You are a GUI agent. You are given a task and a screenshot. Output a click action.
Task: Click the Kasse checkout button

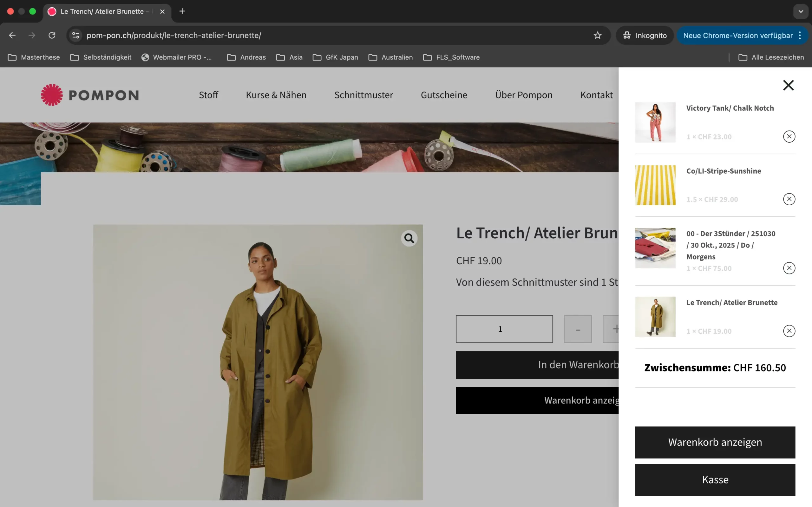[715, 480]
